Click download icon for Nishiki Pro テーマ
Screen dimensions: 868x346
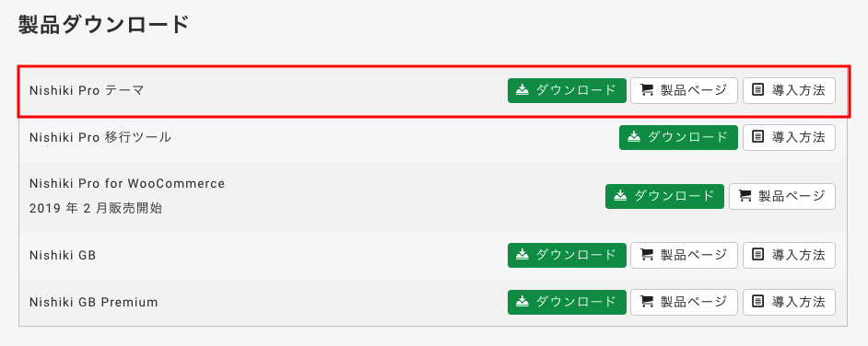(522, 90)
